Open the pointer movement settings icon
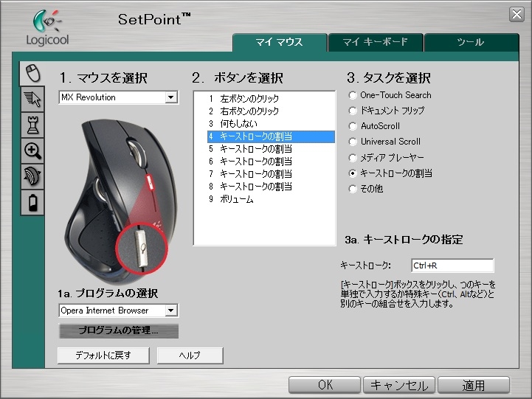Screen dimensions: 532x399 click(x=32, y=99)
